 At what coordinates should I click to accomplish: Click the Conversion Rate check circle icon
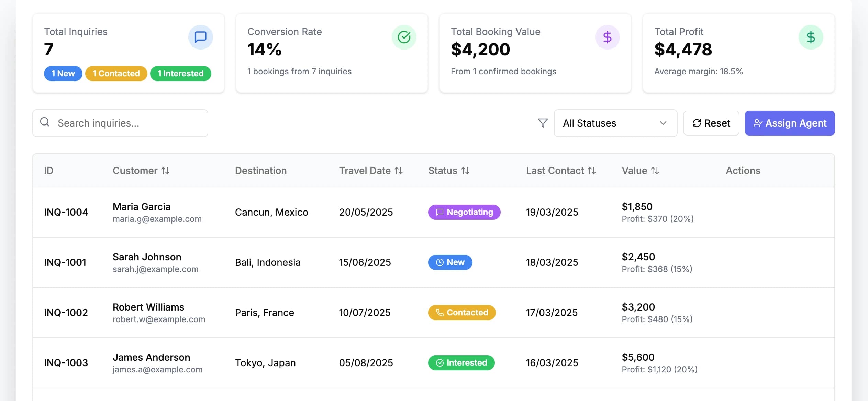(404, 37)
